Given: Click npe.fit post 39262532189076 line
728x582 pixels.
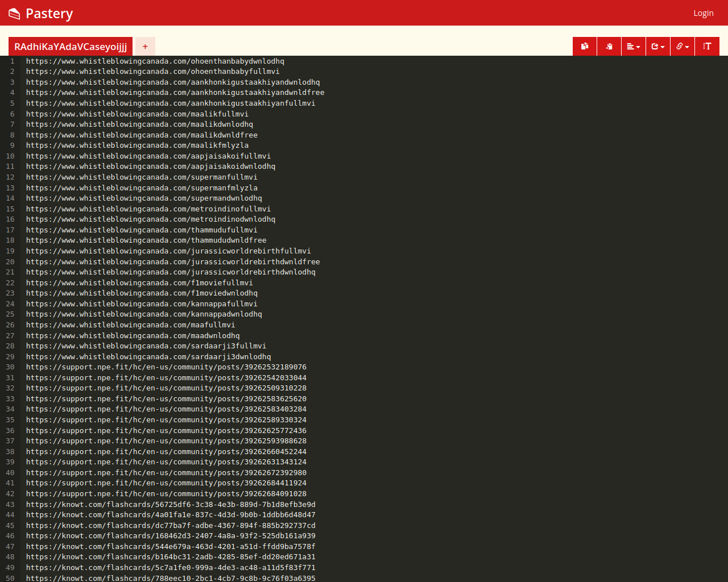Looking at the screenshot, I should [166, 367].
